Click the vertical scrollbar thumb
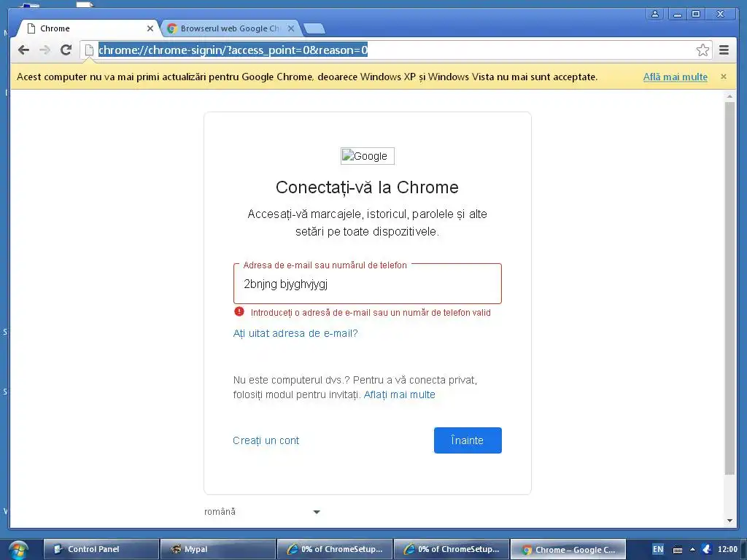The width and height of the screenshot is (747, 560). (x=729, y=288)
